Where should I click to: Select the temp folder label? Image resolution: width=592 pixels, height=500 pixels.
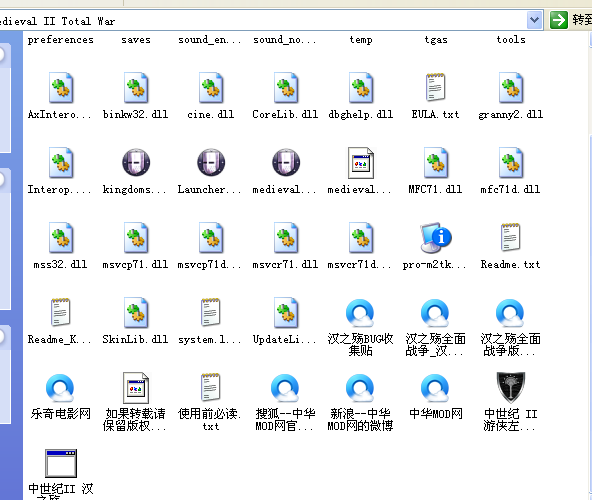coord(361,40)
